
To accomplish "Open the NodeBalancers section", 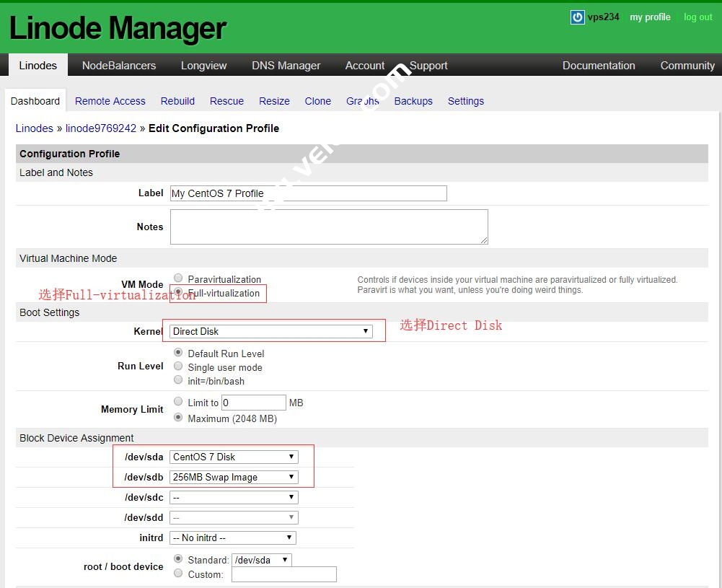I will tap(118, 65).
